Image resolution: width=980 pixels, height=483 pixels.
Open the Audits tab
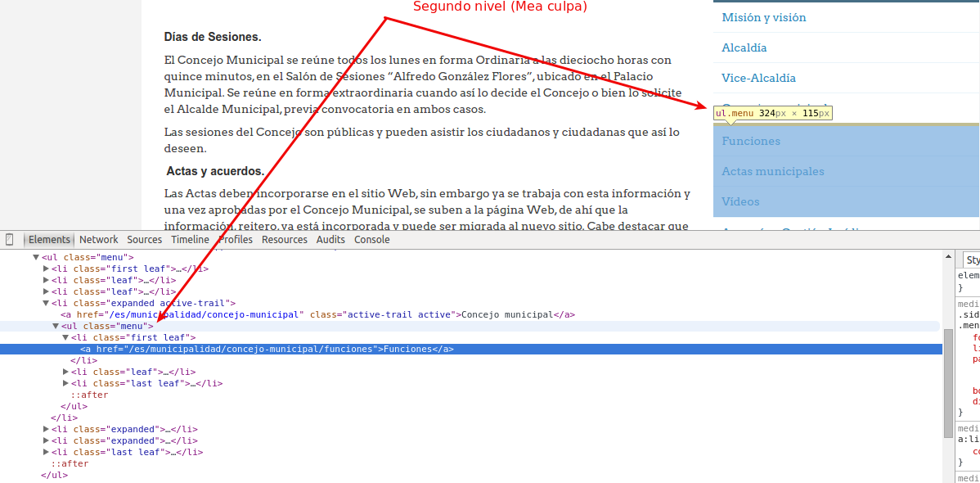click(330, 240)
